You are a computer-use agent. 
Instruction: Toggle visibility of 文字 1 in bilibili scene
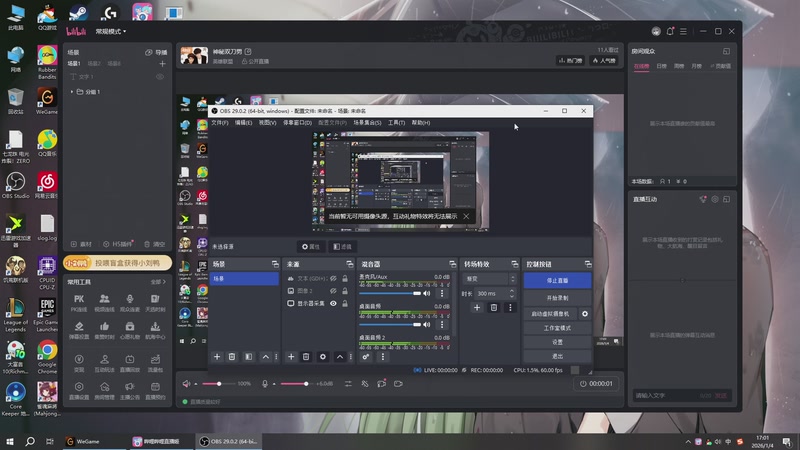click(160, 77)
